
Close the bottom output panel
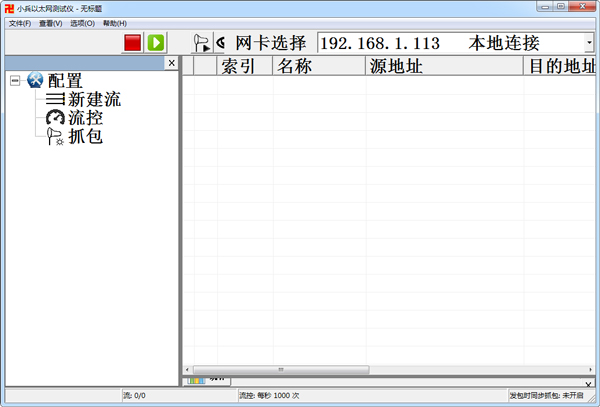tap(588, 384)
